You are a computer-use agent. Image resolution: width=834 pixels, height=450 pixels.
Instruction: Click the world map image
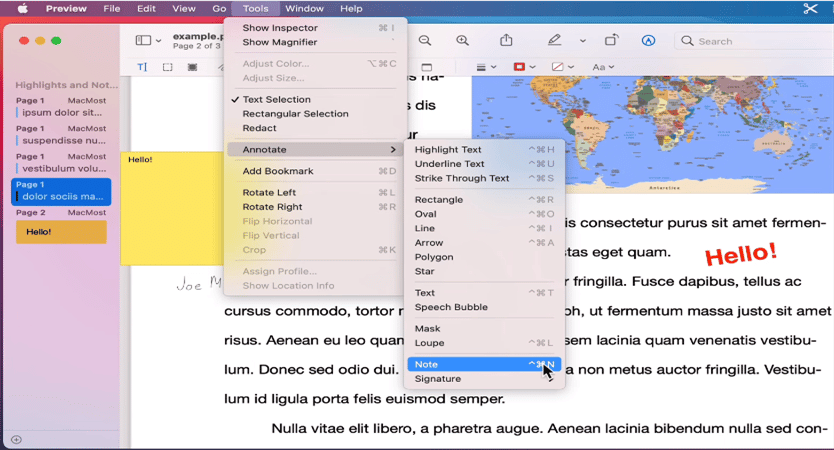tap(653, 134)
